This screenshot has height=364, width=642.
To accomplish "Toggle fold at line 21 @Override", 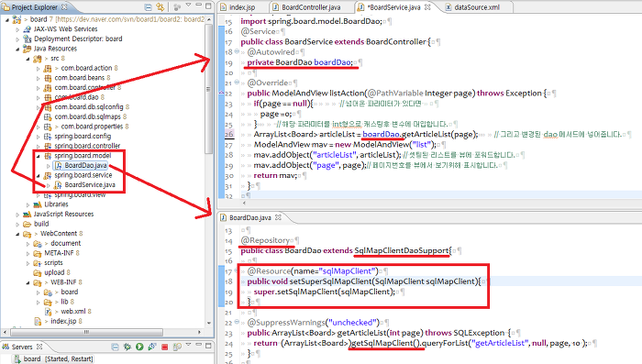I will click(237, 83).
